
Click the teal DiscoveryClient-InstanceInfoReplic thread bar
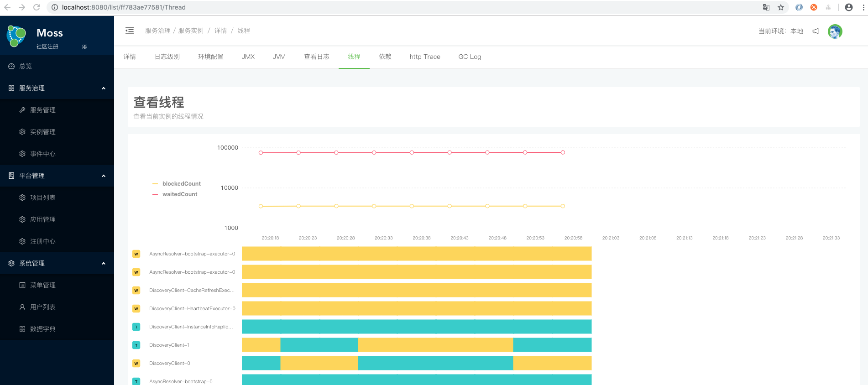pyautogui.click(x=416, y=327)
